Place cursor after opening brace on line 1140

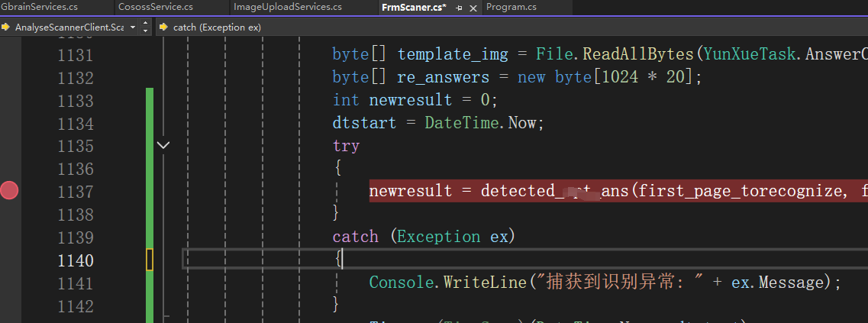(x=343, y=260)
